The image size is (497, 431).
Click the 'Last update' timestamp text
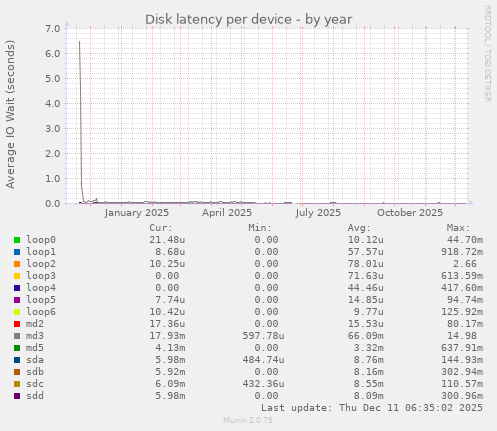pos(372,408)
